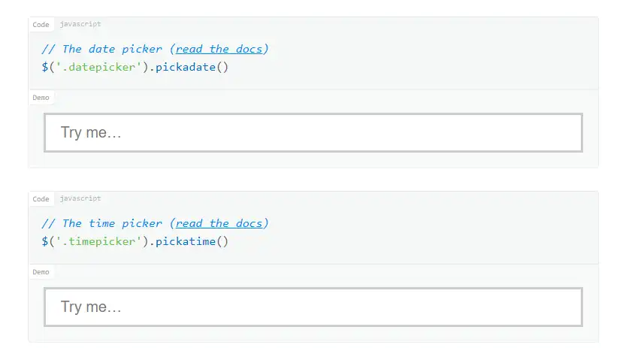Click the pickatime() method call
The height and width of the screenshot is (348, 644).
(x=191, y=242)
